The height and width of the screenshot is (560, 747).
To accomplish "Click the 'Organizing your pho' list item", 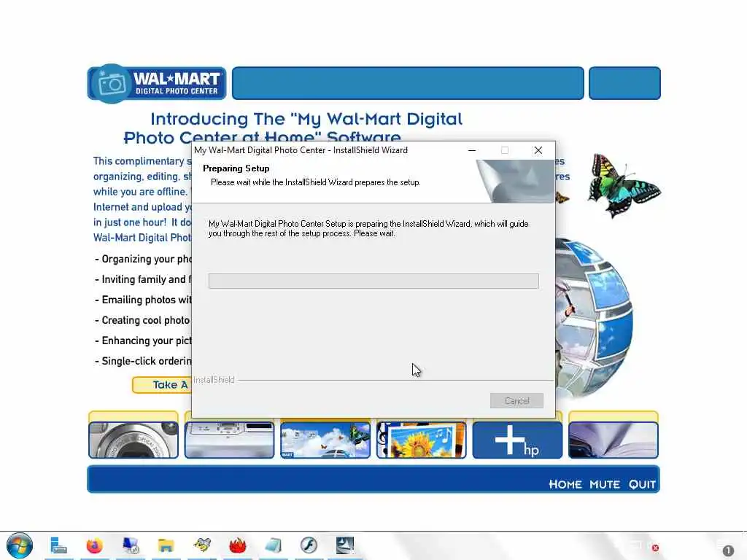I will pyautogui.click(x=144, y=259).
